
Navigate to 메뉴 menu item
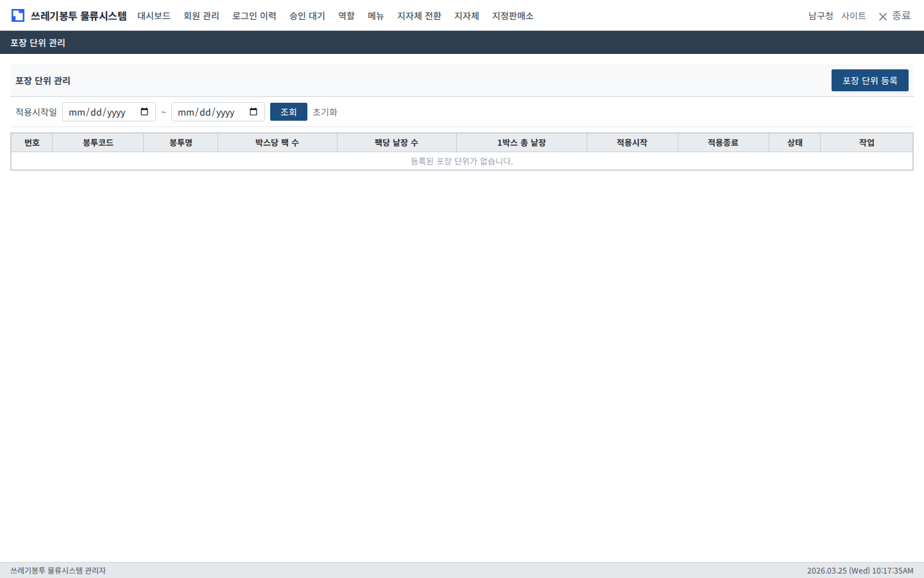(375, 15)
